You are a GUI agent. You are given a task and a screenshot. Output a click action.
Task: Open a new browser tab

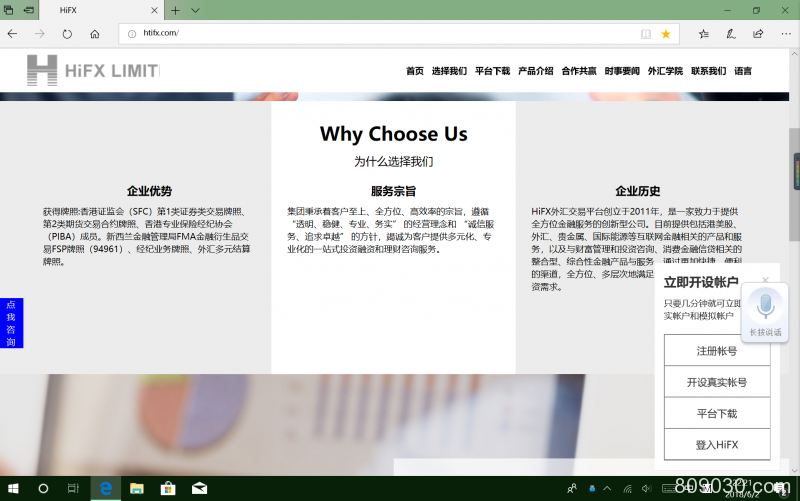tap(175, 10)
